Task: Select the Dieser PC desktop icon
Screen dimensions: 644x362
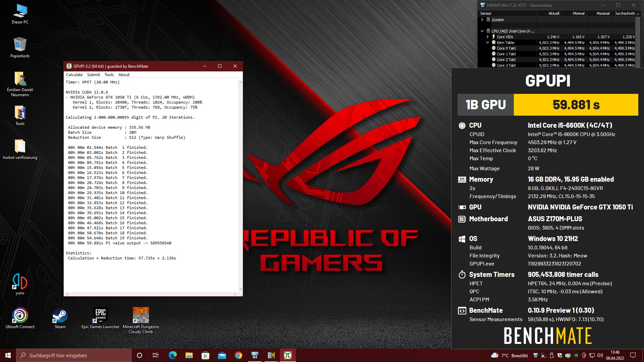Action: (20, 14)
